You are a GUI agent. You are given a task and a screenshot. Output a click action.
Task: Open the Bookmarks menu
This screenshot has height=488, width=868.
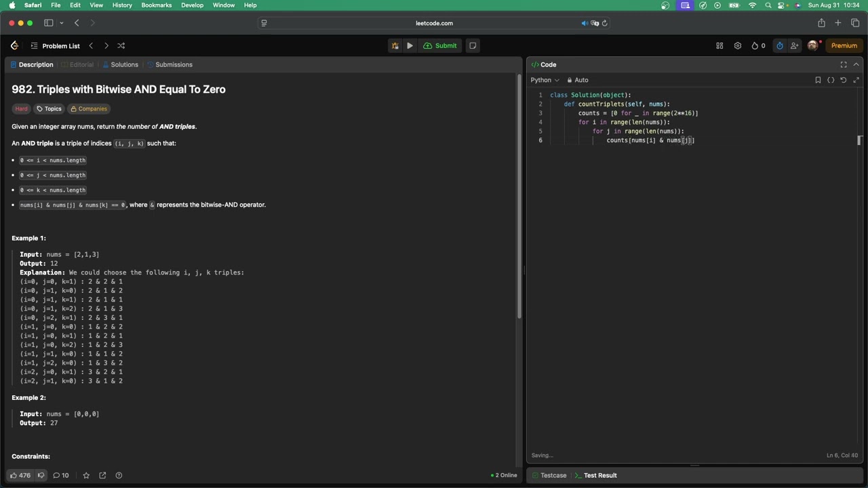tap(156, 5)
